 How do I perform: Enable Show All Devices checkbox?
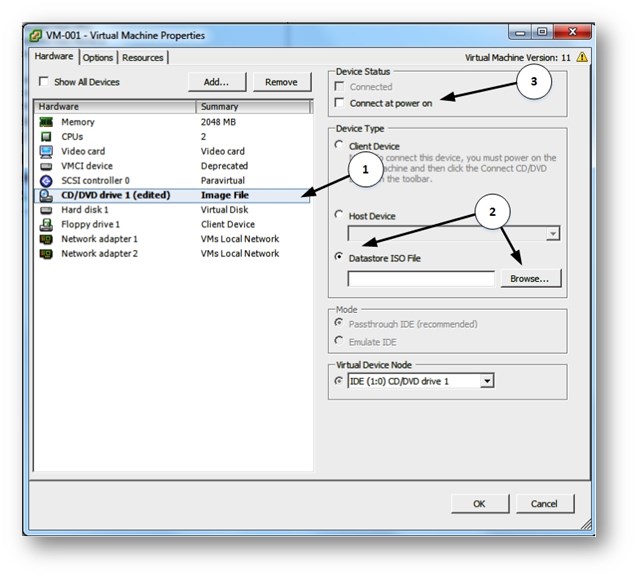point(43,82)
